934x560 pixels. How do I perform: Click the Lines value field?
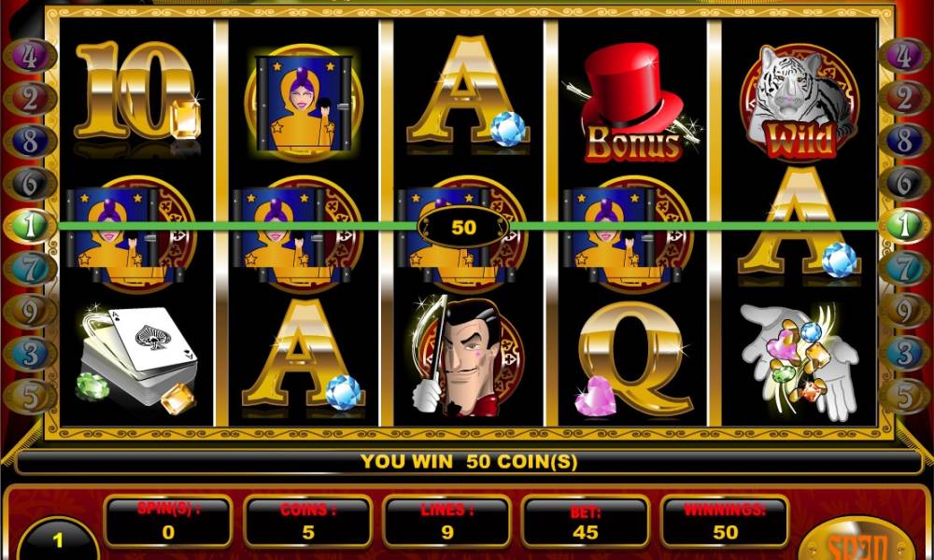point(446,522)
